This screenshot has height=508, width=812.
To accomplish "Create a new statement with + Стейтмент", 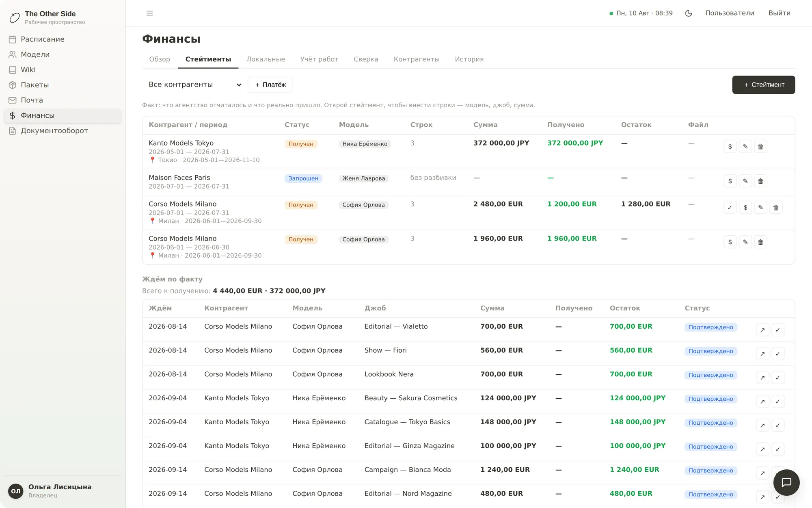I will pyautogui.click(x=764, y=85).
